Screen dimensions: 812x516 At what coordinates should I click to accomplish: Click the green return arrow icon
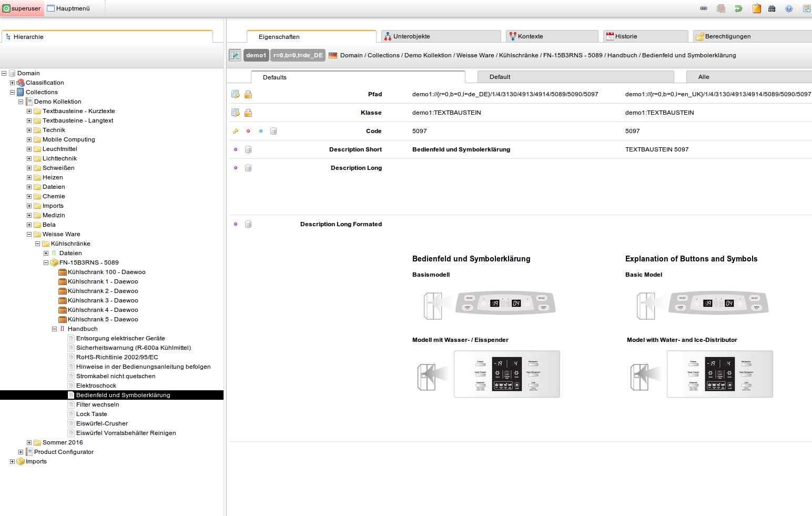click(738, 8)
